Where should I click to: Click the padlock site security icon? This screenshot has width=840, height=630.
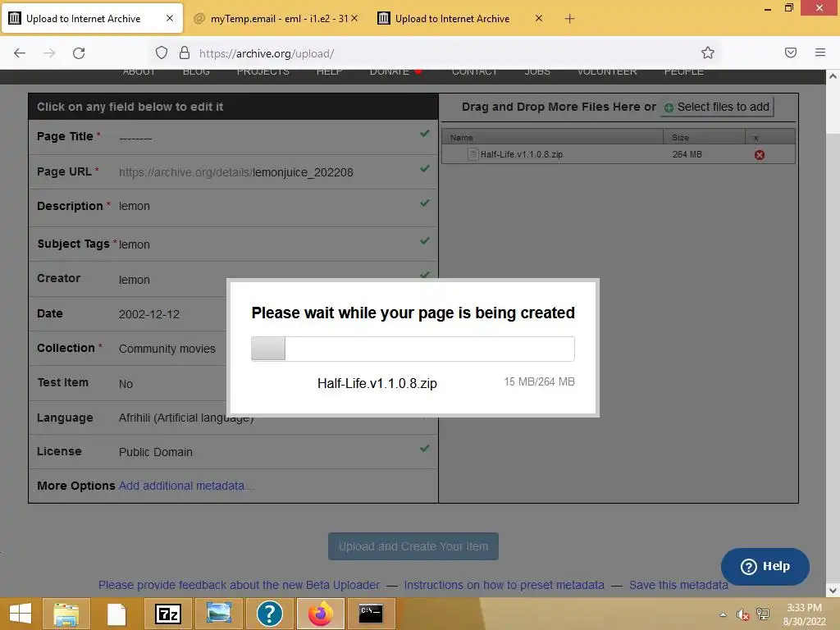pos(185,52)
